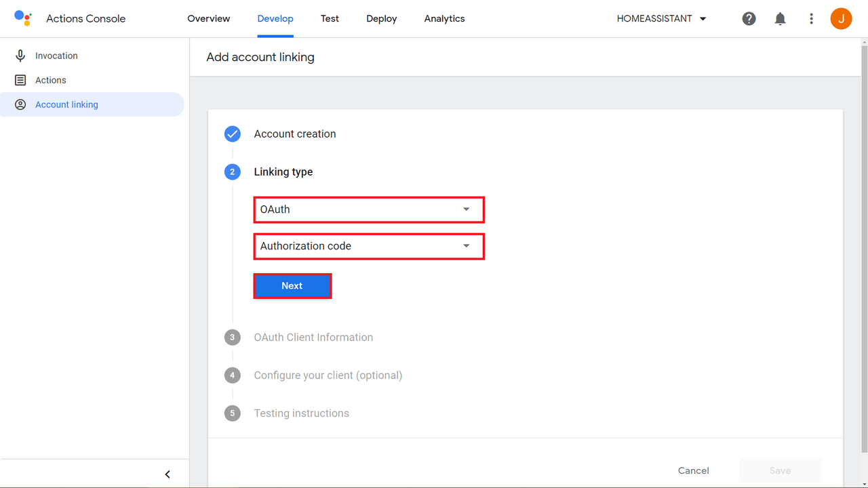The image size is (868, 488).
Task: Switch to the Develop tab
Action: pos(275,19)
